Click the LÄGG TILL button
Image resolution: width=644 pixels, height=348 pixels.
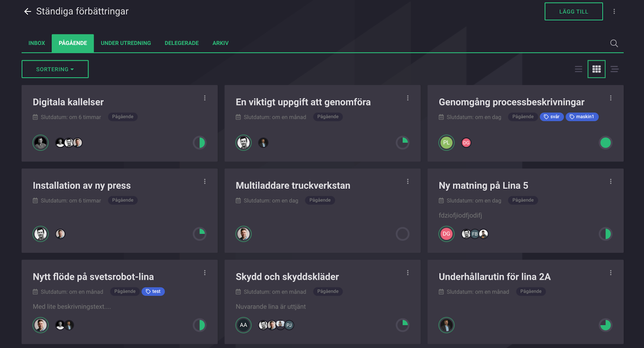click(x=574, y=12)
